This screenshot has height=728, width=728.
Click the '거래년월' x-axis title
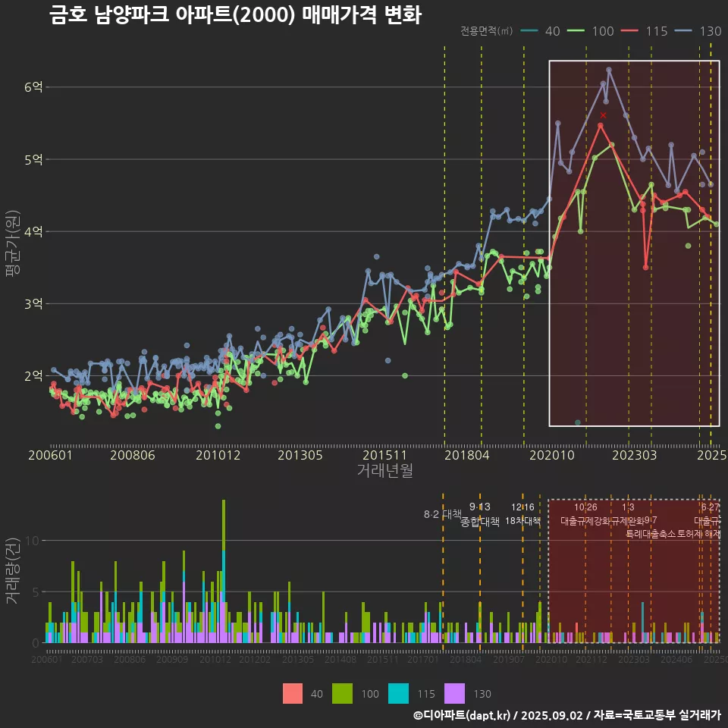tap(385, 470)
